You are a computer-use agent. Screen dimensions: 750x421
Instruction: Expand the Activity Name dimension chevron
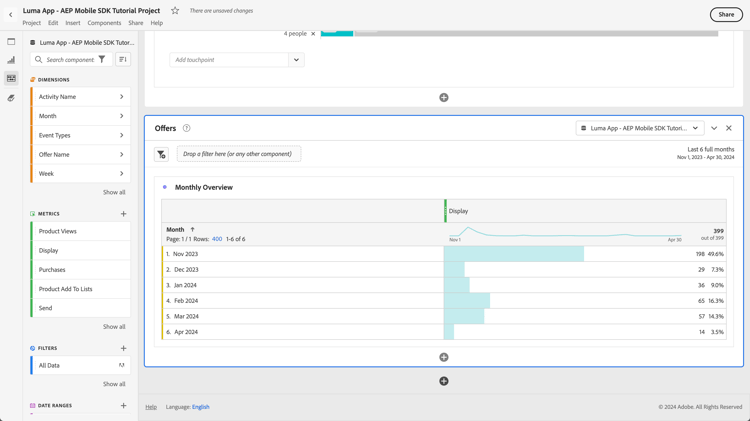tap(122, 97)
